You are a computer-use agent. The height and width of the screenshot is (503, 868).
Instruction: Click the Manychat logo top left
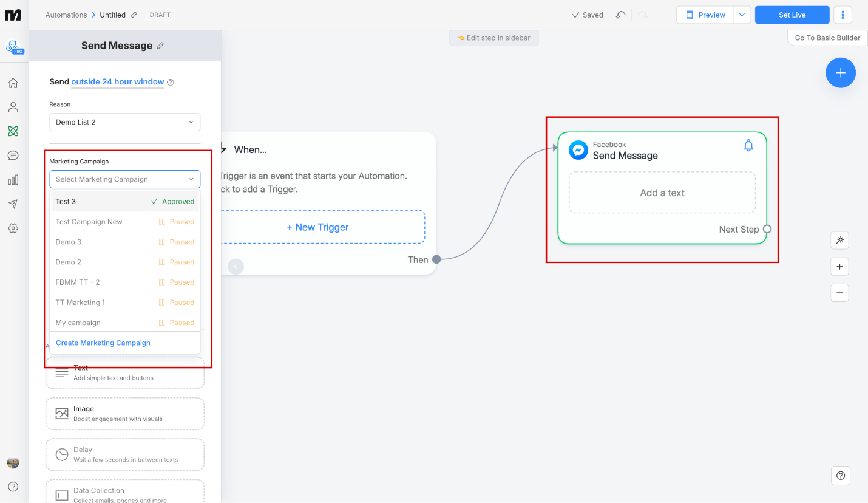[13, 14]
